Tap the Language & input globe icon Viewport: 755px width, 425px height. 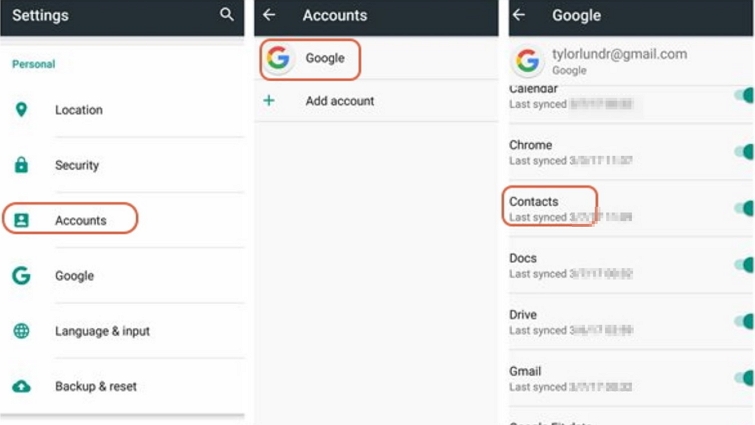(21, 331)
